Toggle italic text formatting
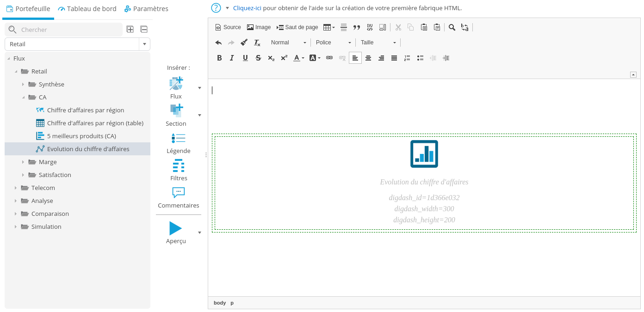Image resolution: width=644 pixels, height=312 pixels. coord(232,58)
